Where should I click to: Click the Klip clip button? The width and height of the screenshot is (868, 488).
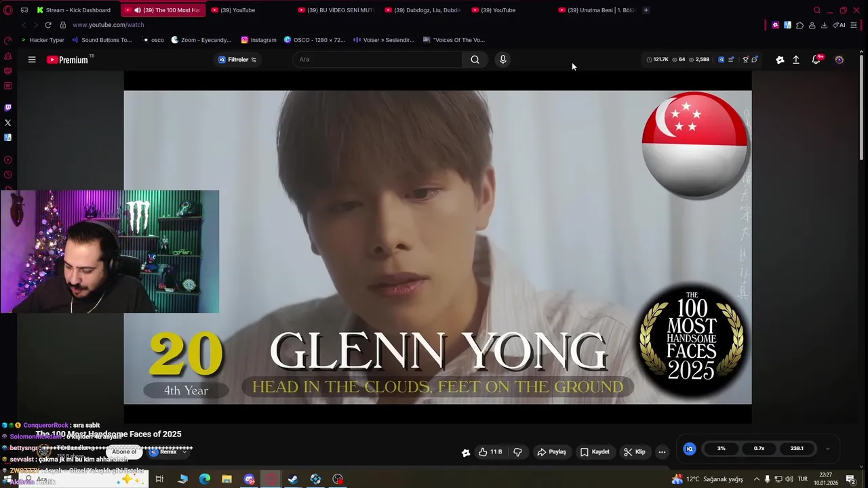tap(635, 452)
